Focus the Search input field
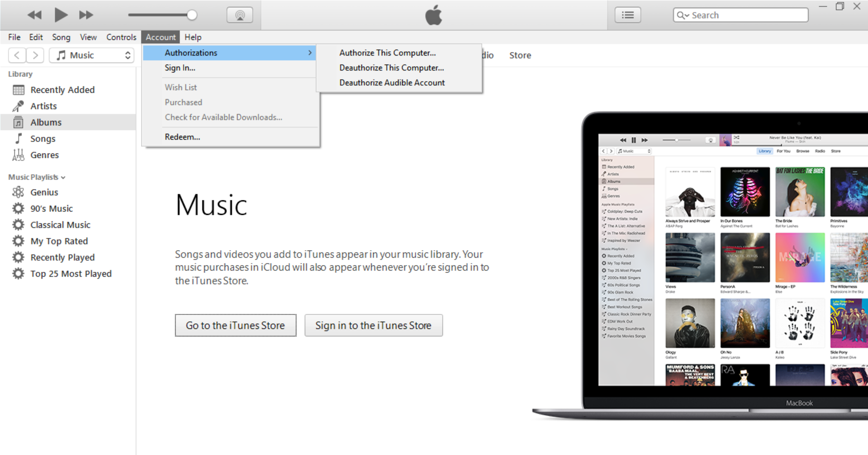Viewport: 868px width, 455px height. tap(740, 15)
